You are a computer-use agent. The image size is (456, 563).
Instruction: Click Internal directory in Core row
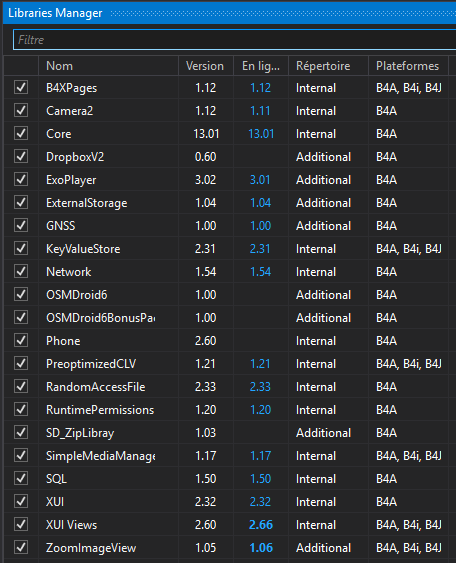(x=316, y=134)
